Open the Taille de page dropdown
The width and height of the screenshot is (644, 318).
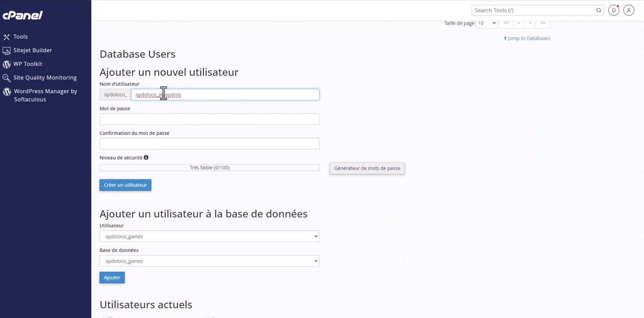tap(486, 23)
